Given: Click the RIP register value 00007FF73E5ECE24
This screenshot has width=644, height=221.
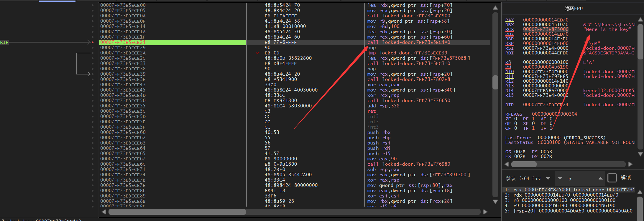Looking at the screenshot, I should [x=546, y=105].
